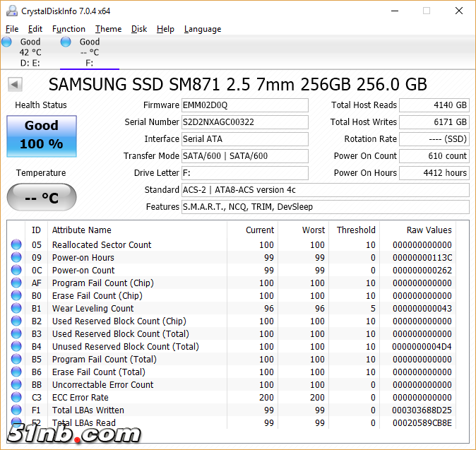The image size is (476, 450).
Task: Open the Function menu
Action: (x=69, y=29)
